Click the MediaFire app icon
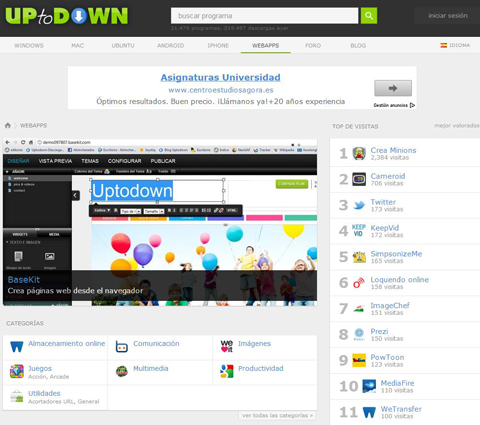 (369, 386)
